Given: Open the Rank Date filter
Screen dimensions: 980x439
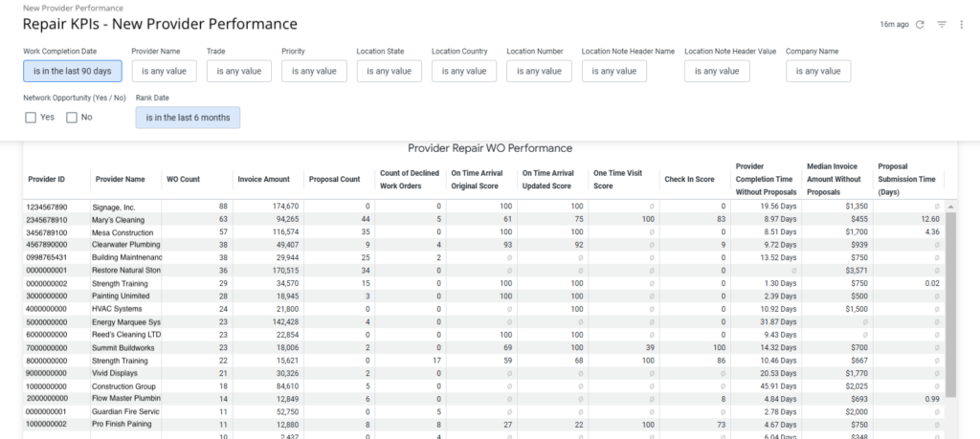Looking at the screenshot, I should pos(188,117).
